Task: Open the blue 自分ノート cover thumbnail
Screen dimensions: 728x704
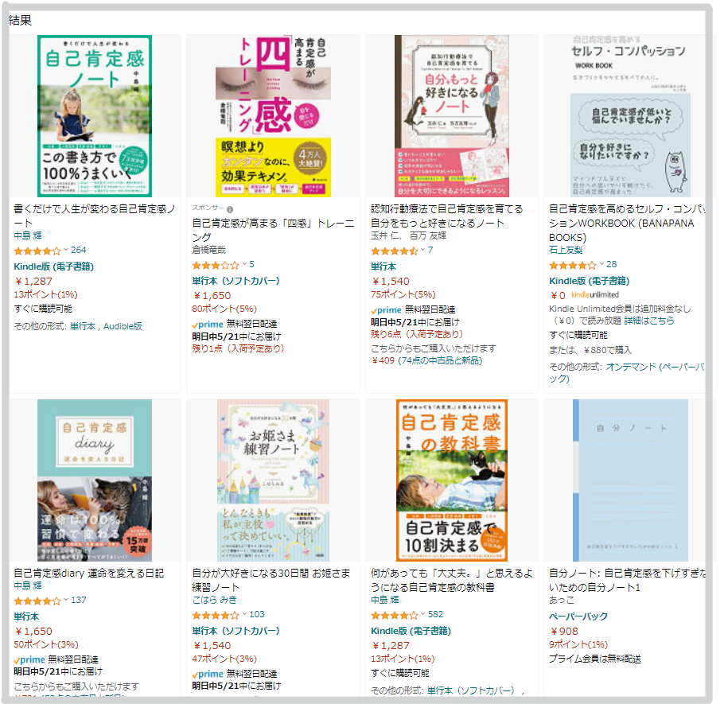Action: click(630, 480)
